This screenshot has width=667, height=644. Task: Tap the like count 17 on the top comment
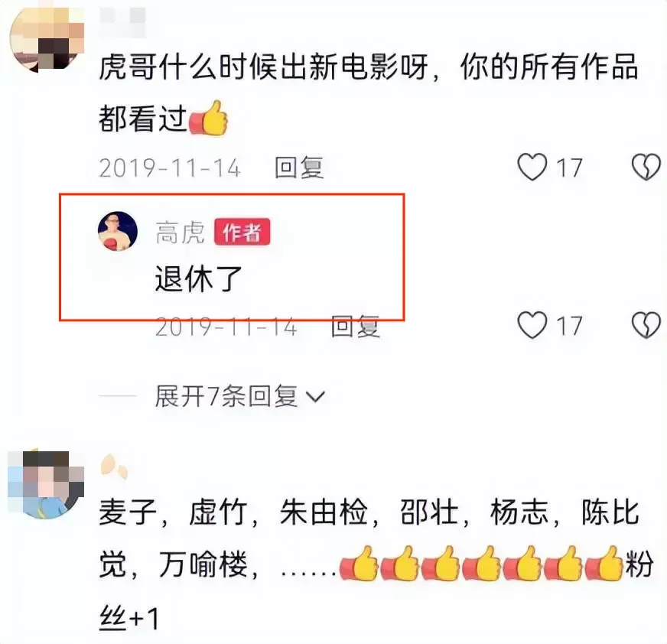tap(569, 168)
